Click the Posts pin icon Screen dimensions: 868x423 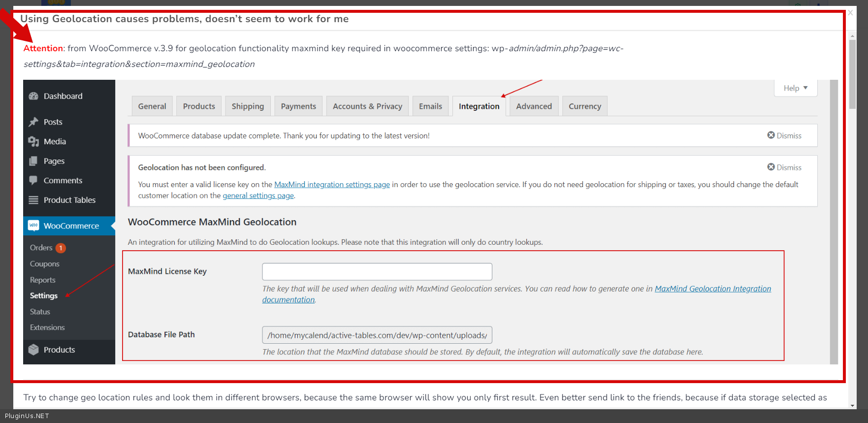(x=33, y=122)
